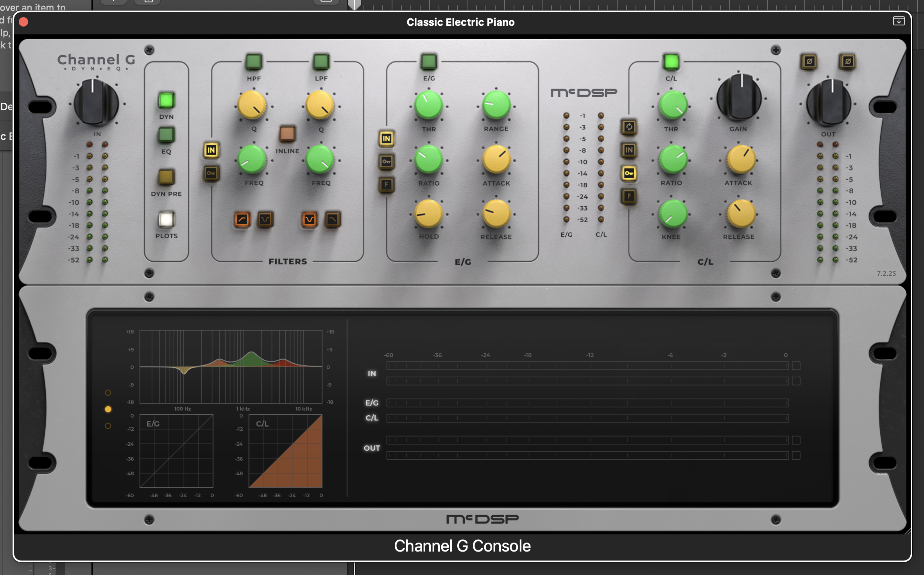
Task: Select the top plot page indicator dot
Action: click(108, 393)
